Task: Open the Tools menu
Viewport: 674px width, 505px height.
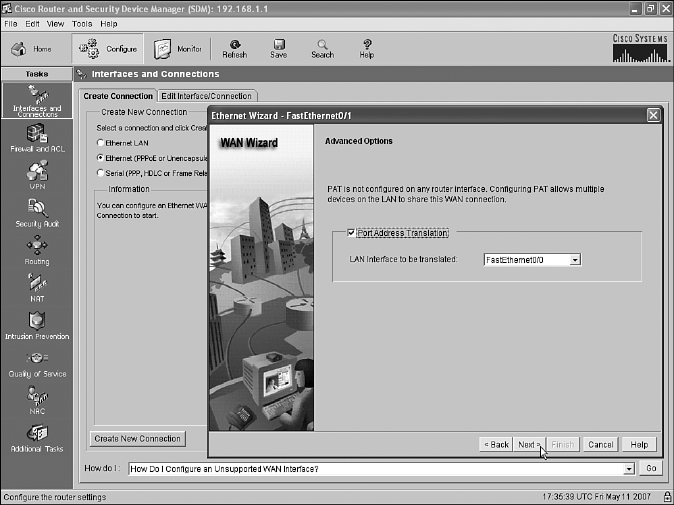Action: click(x=82, y=24)
